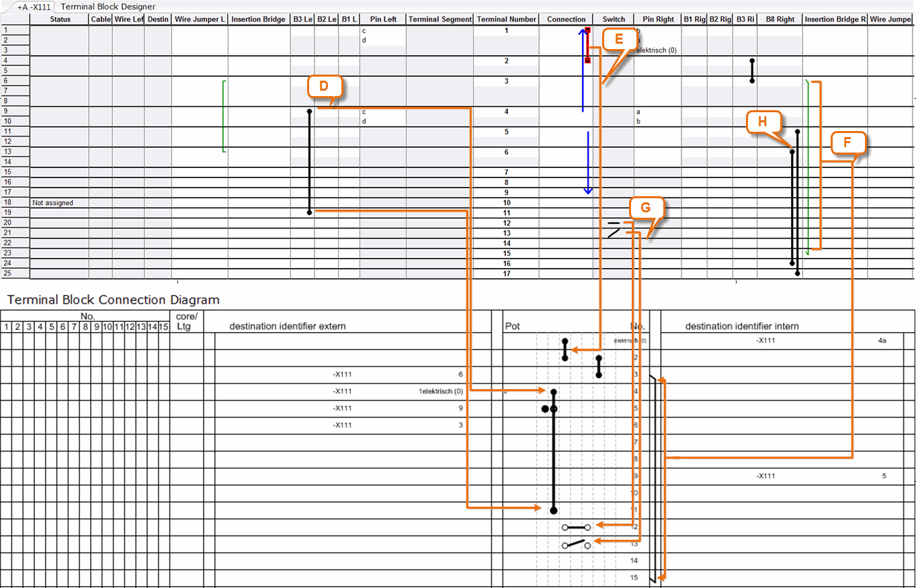Viewport: 916px width, 588px height.
Task: Click the B2 Le column header
Action: tap(327, 19)
